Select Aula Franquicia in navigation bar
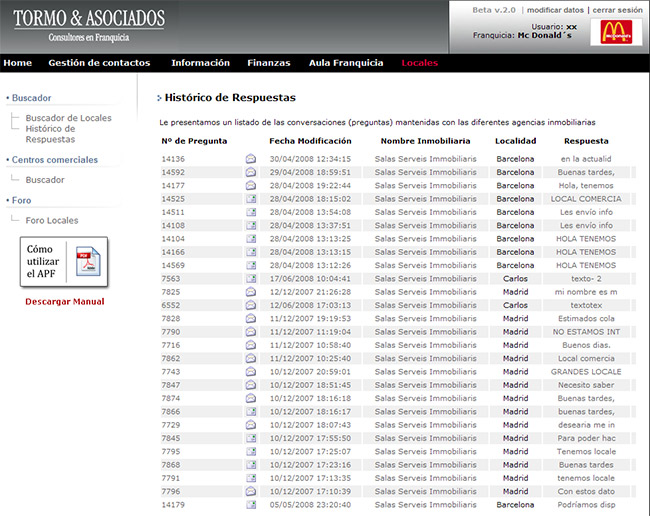Image resolution: width=650 pixels, height=516 pixels. tap(346, 63)
